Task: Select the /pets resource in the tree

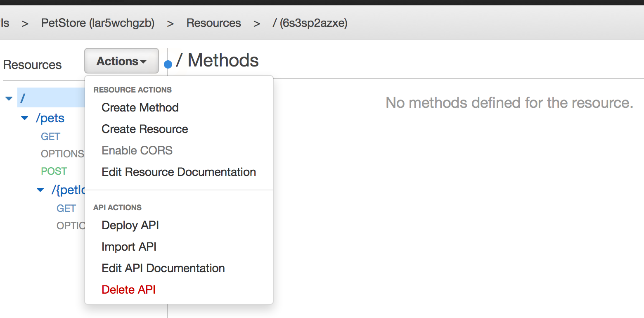Action: [x=50, y=118]
